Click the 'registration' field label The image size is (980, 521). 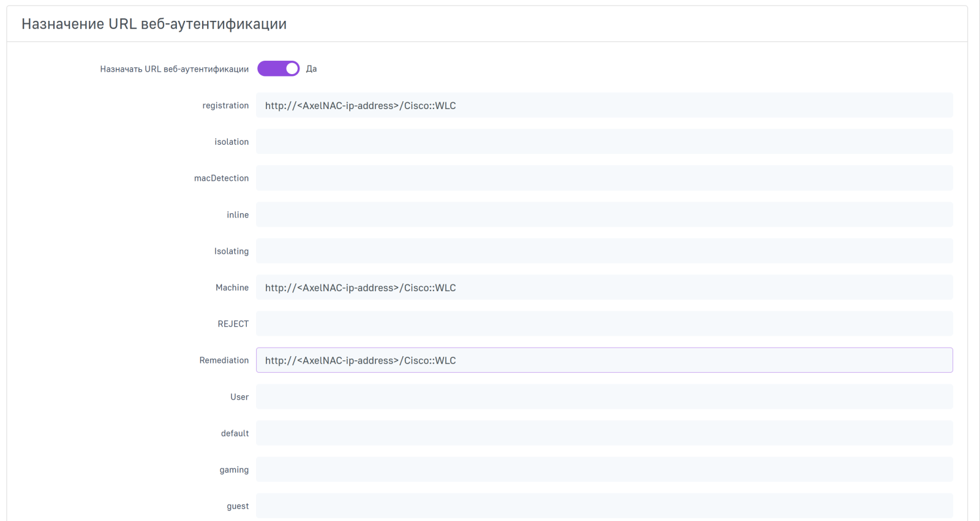click(225, 105)
